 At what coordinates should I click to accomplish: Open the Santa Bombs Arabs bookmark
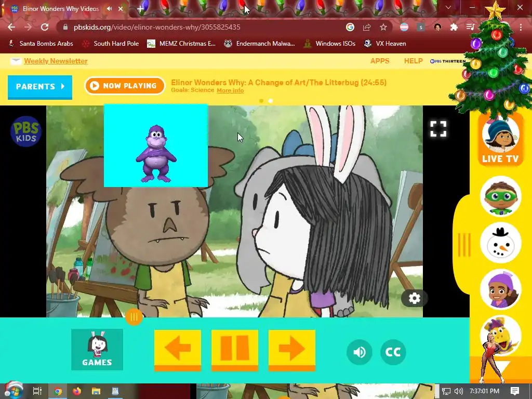coord(41,44)
